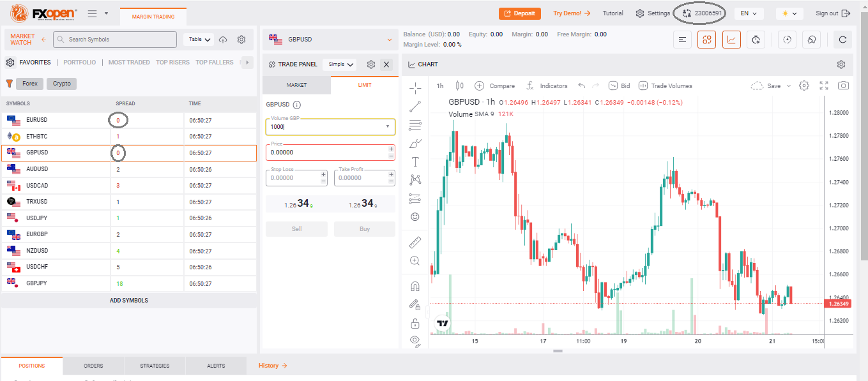
Task: Switch to the Top Risers tab
Action: [x=172, y=63]
